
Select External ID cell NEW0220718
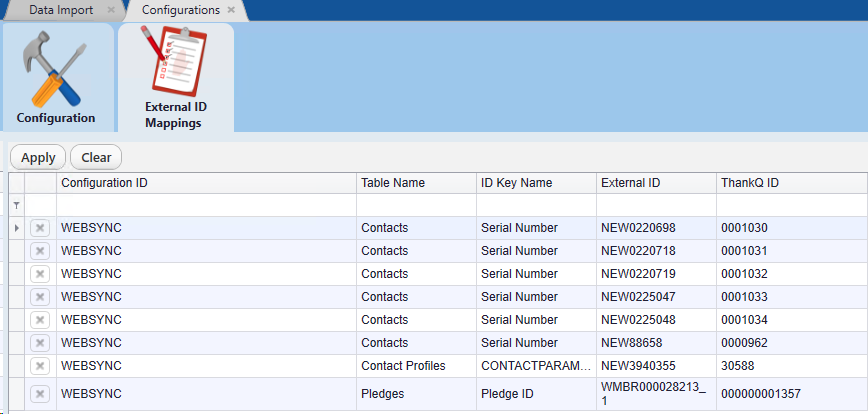pyautogui.click(x=657, y=251)
